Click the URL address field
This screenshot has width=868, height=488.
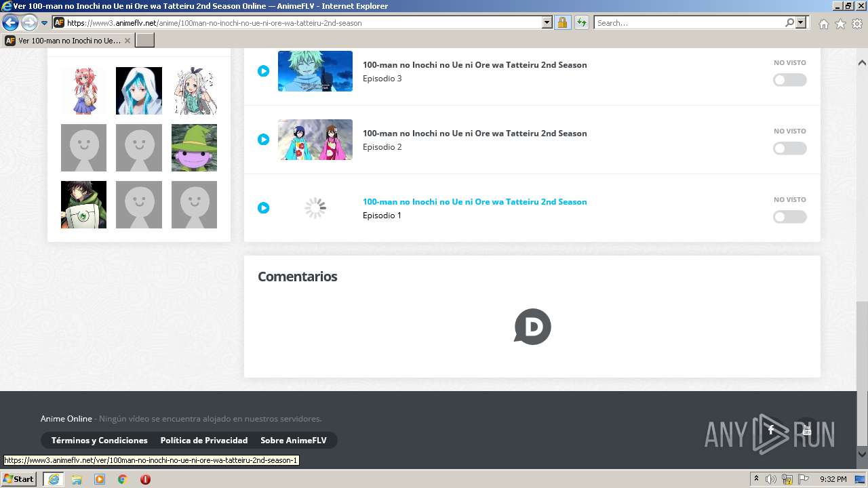click(304, 22)
